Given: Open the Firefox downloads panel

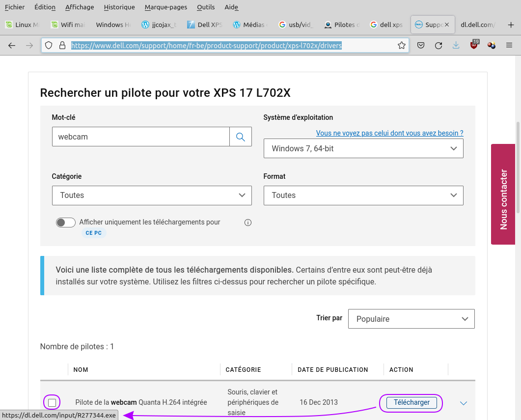Looking at the screenshot, I should [x=456, y=46].
